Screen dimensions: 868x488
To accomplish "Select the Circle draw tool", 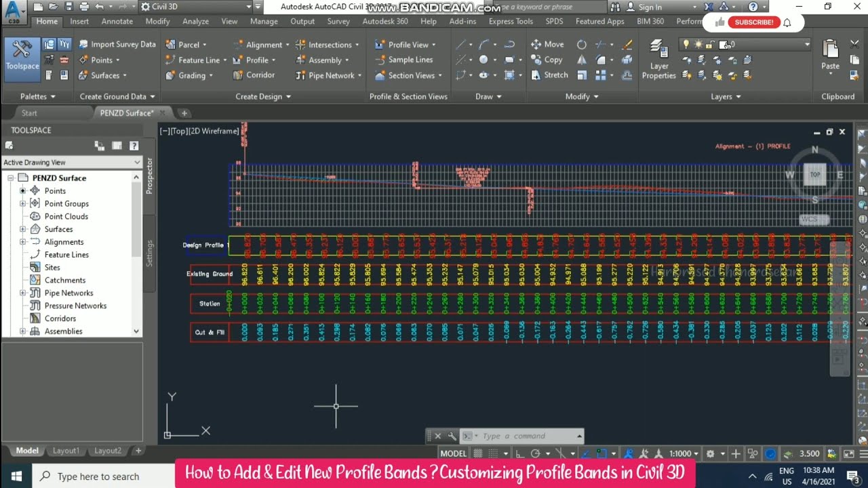I will (484, 60).
